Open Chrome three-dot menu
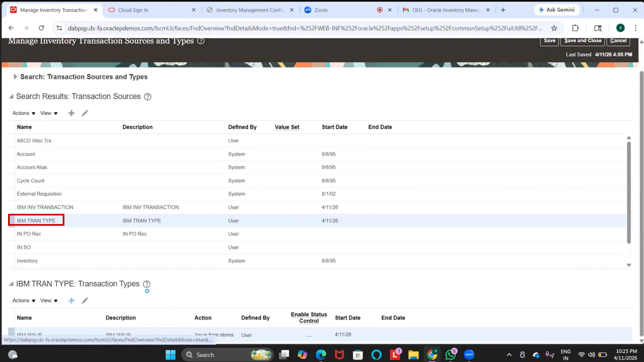 click(x=635, y=28)
